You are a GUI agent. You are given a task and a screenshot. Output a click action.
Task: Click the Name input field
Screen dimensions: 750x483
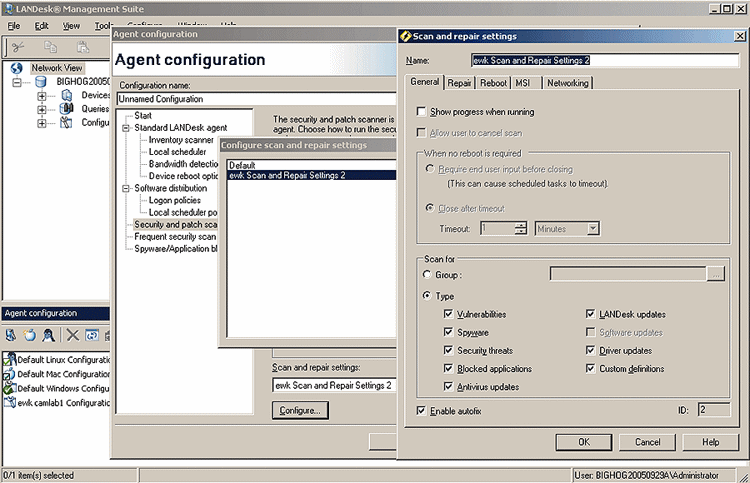pyautogui.click(x=605, y=60)
